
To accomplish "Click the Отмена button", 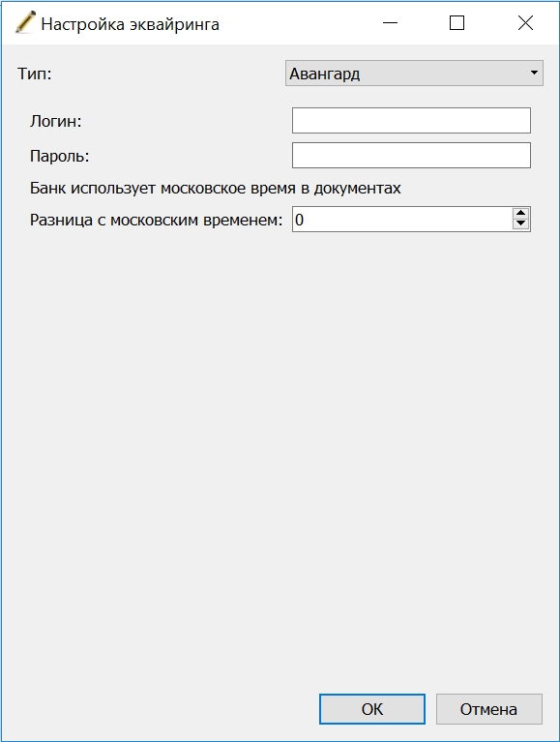I will click(489, 709).
